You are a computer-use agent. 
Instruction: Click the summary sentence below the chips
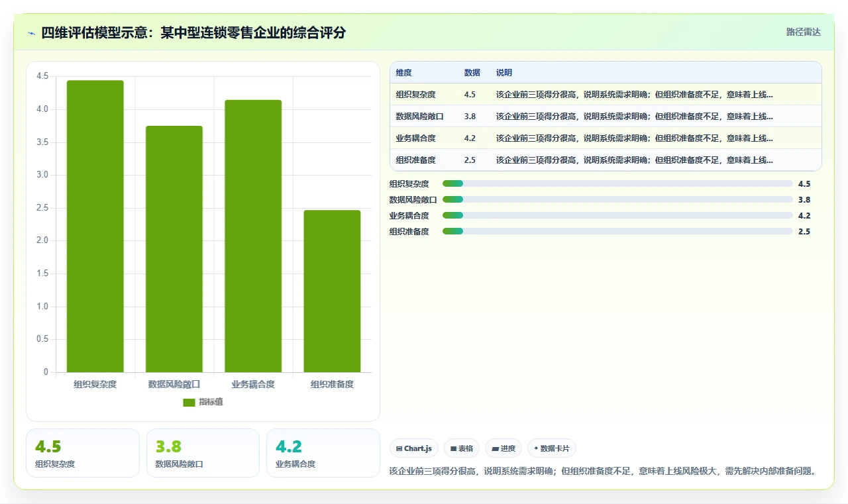coord(602,472)
